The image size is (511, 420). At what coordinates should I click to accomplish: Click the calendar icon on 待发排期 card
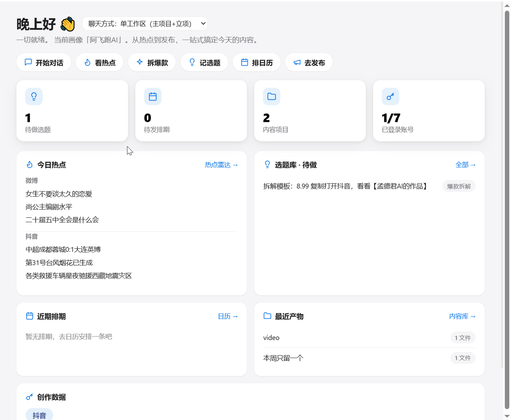153,96
